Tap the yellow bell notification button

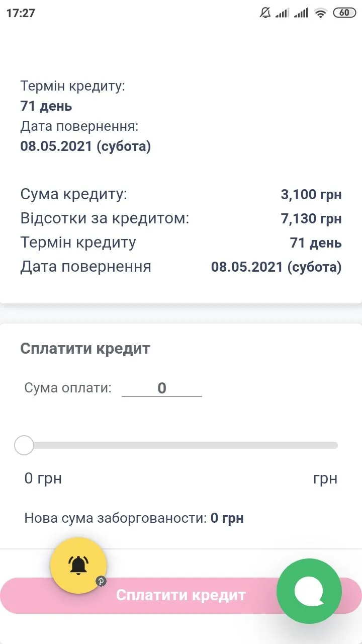[78, 566]
